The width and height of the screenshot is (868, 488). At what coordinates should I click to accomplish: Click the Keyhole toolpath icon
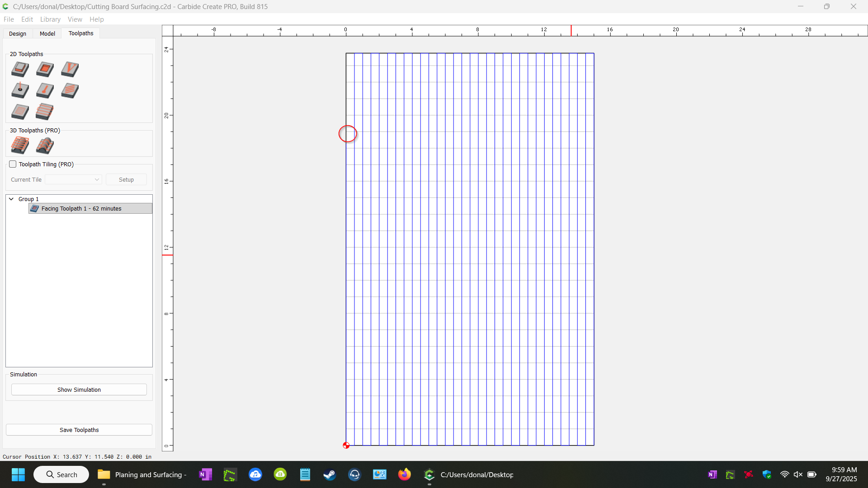tap(45, 90)
